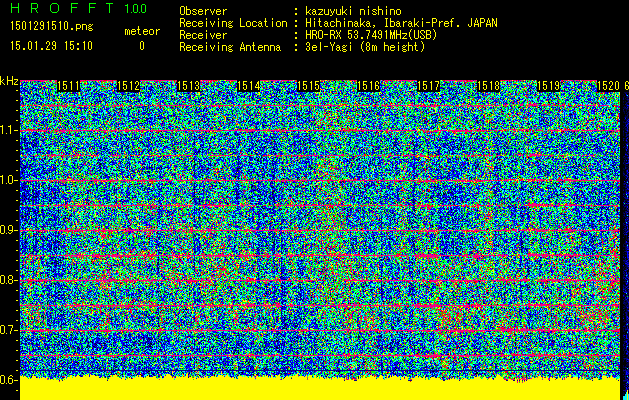
Task: Select observer name kazuyuki nishino
Action: click(x=352, y=11)
